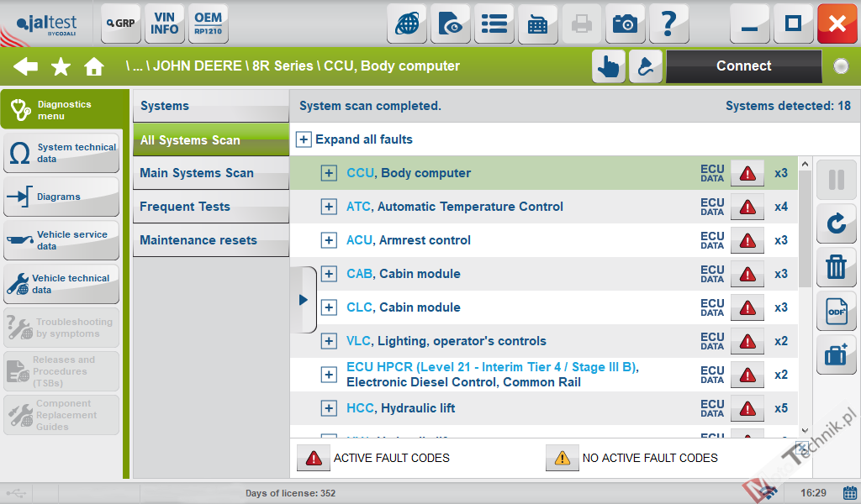The height and width of the screenshot is (504, 861).
Task: Clear fault codes with trash icon
Action: [837, 267]
